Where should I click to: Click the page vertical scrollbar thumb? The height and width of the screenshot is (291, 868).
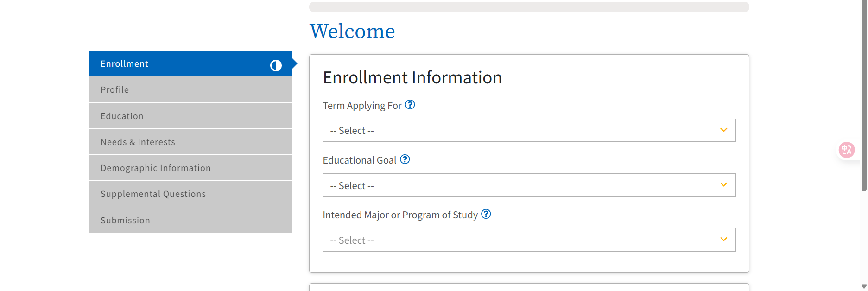pos(864,95)
